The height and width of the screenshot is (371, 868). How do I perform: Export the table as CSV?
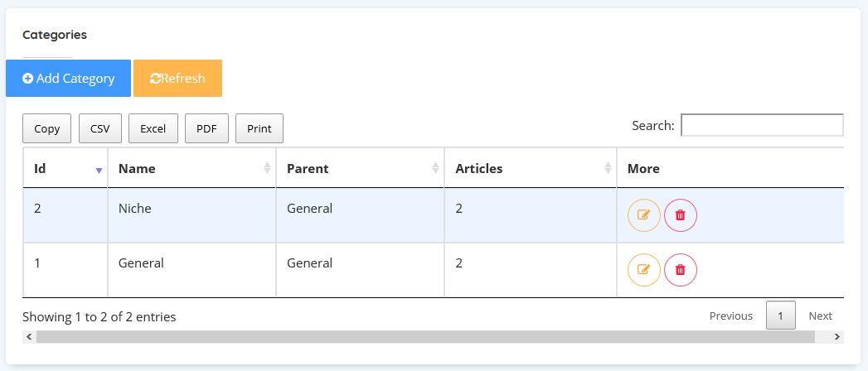(x=100, y=128)
